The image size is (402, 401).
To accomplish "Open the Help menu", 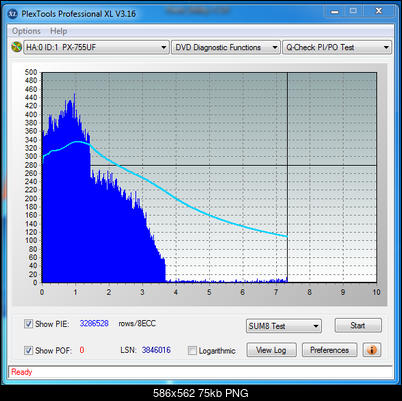I will point(59,31).
